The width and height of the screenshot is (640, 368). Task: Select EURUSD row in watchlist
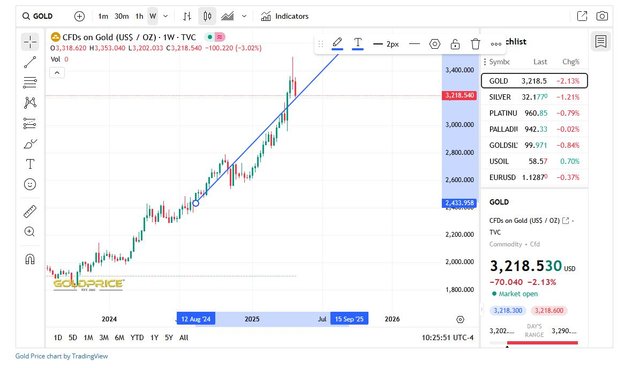pos(534,177)
